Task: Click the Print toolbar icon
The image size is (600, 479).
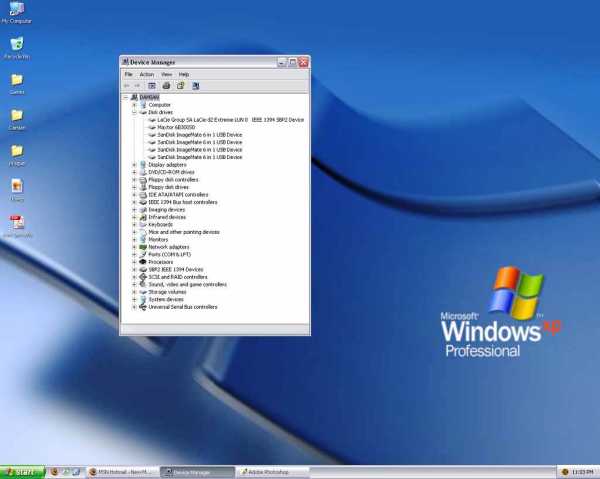Action: coord(166,86)
